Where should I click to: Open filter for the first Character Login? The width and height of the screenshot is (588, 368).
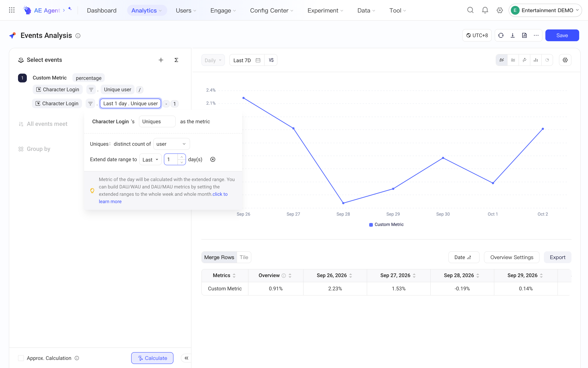pyautogui.click(x=91, y=90)
